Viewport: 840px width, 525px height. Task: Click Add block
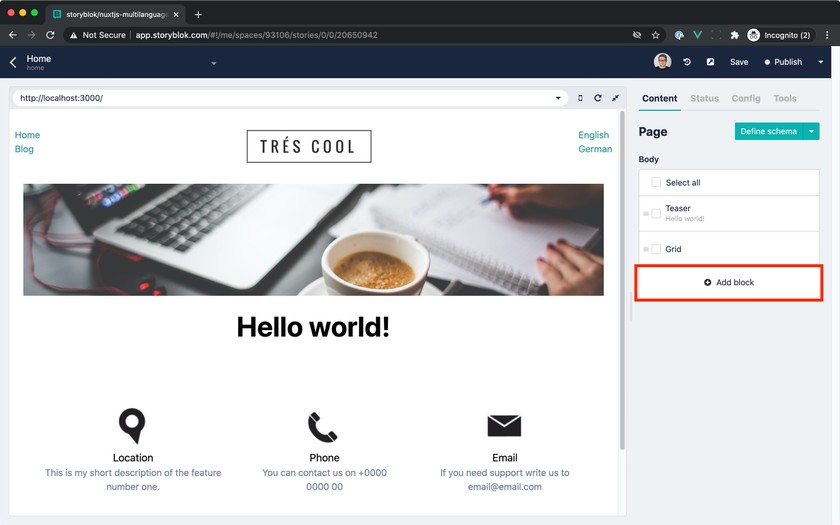(x=729, y=282)
